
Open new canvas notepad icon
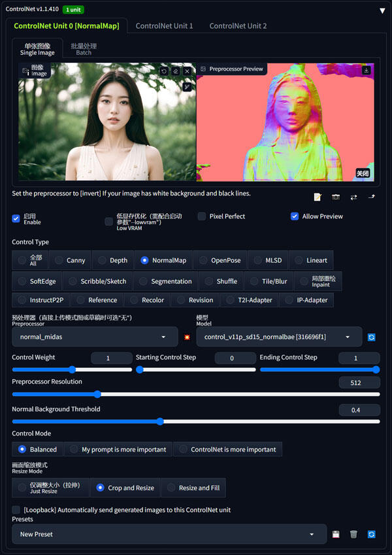pos(318,197)
